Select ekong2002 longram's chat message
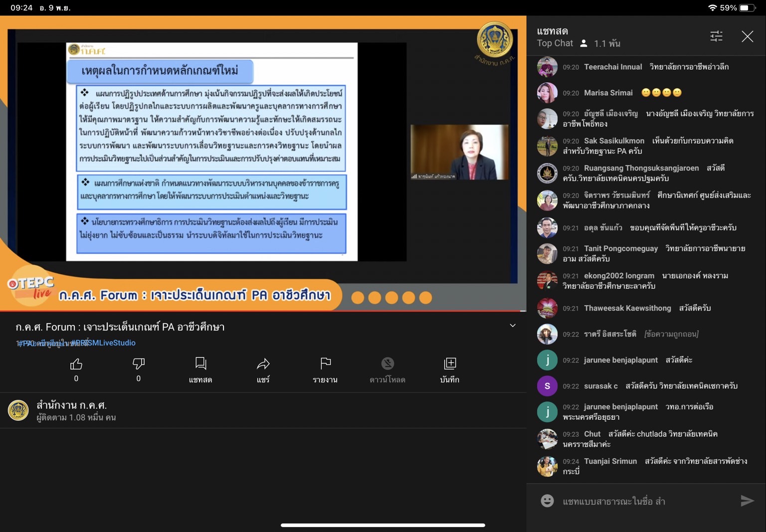The width and height of the screenshot is (766, 532). point(646,281)
